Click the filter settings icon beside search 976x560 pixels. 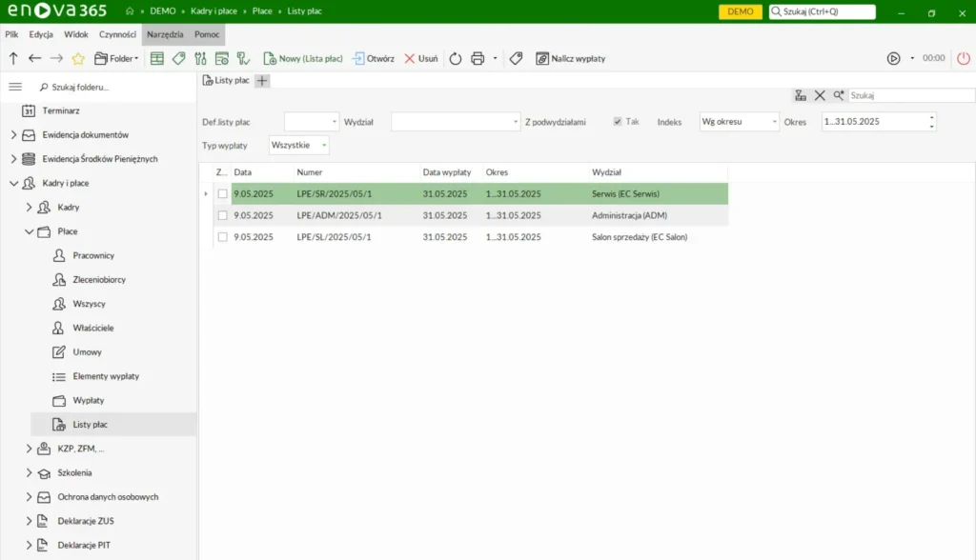[x=801, y=95]
